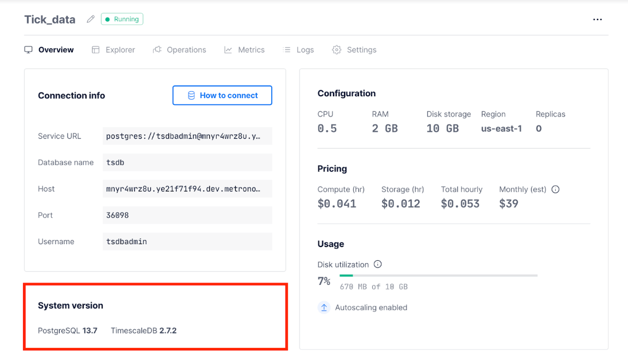Click the How to connect button

tap(222, 95)
